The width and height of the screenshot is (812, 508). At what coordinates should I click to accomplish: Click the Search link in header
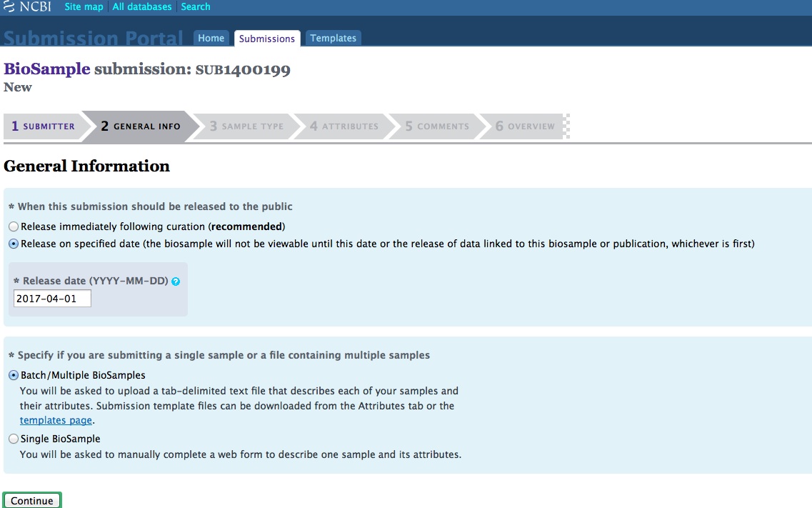tap(195, 7)
